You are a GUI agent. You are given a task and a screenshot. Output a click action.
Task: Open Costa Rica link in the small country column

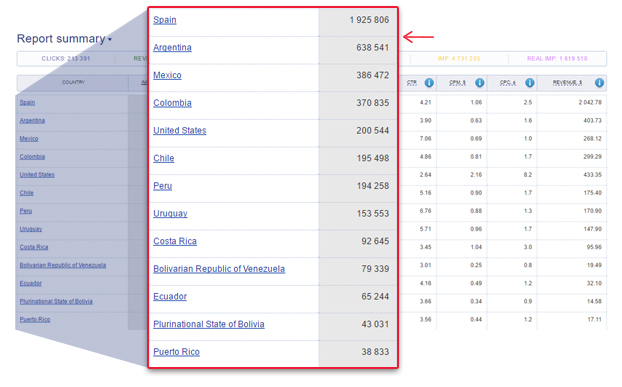tap(34, 247)
